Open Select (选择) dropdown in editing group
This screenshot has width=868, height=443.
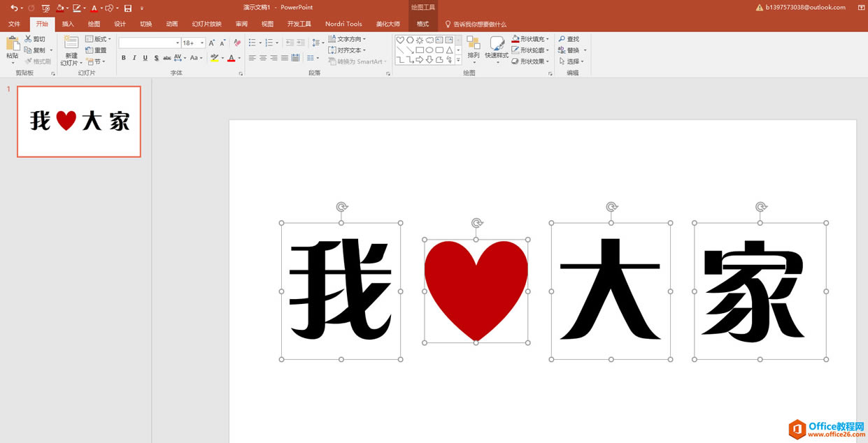coord(572,61)
